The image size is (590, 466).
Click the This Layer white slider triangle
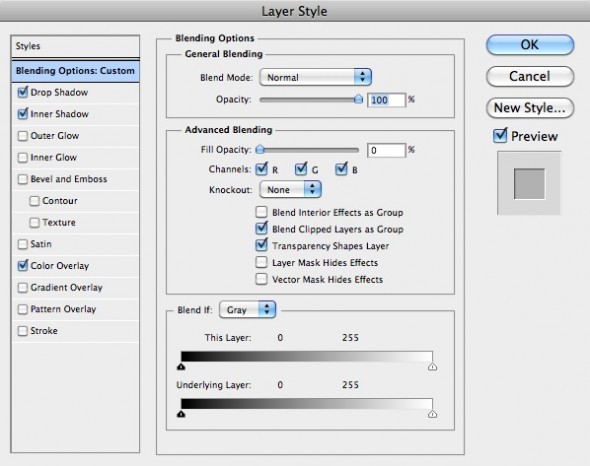[x=432, y=367]
